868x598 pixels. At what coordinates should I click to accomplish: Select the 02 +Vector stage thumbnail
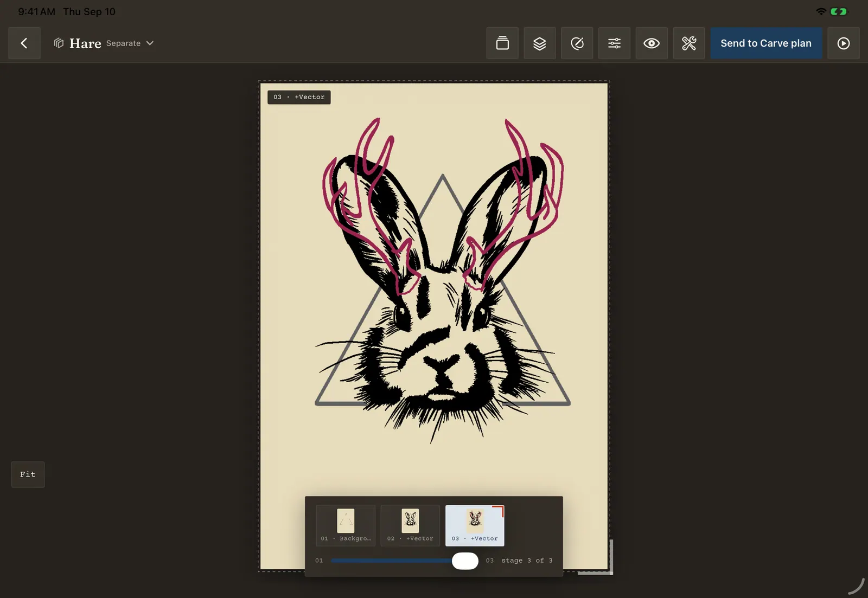pyautogui.click(x=410, y=525)
